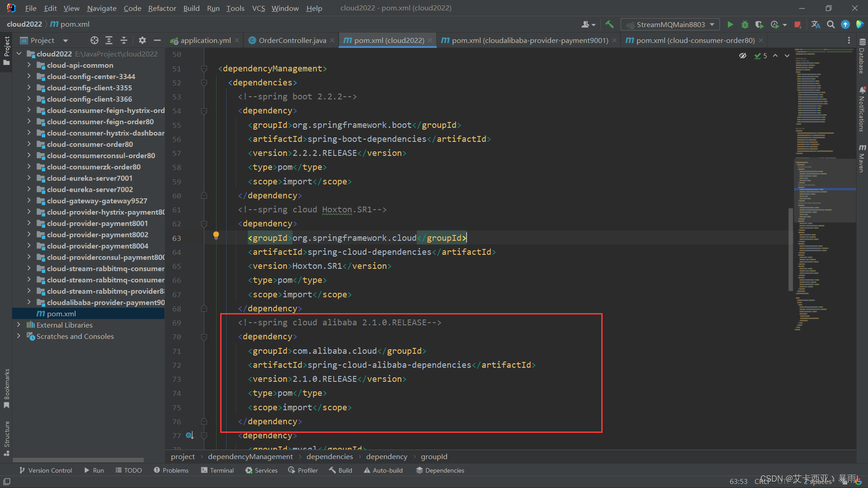Open the VCS menu

pyautogui.click(x=259, y=8)
